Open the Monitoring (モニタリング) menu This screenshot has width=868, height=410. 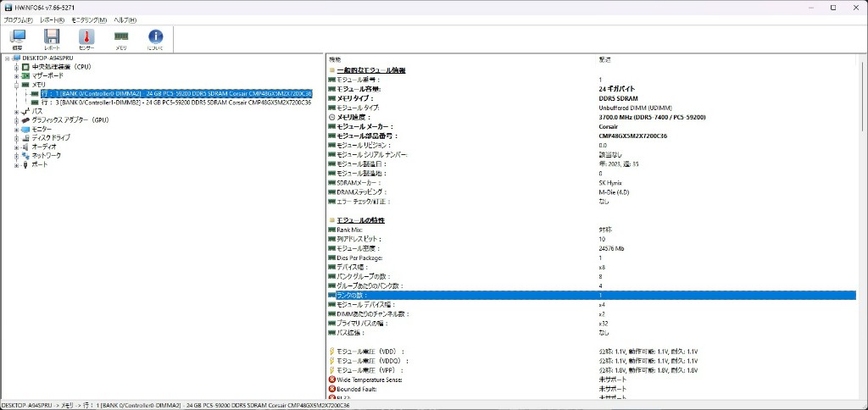89,19
